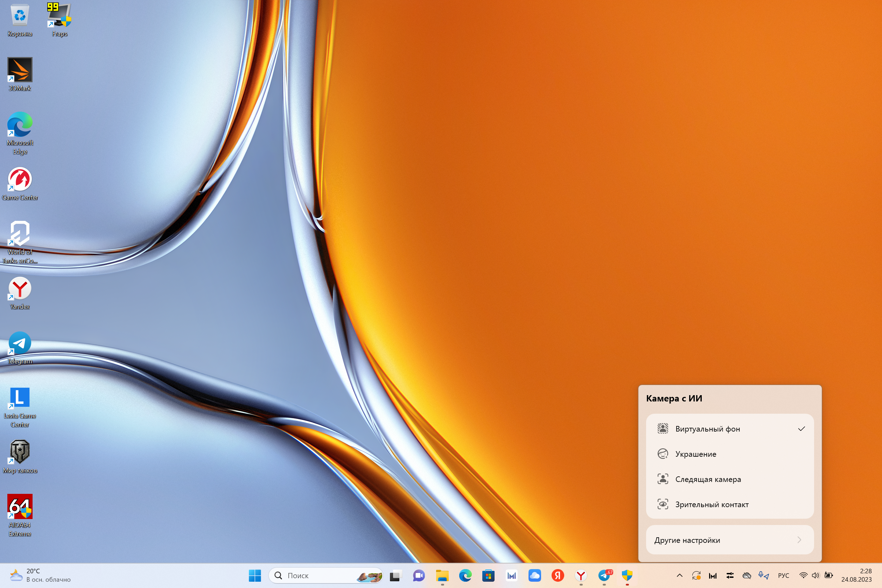The image size is (882, 588).
Task: Click the Поиск taskbar search field
Action: (x=325, y=576)
